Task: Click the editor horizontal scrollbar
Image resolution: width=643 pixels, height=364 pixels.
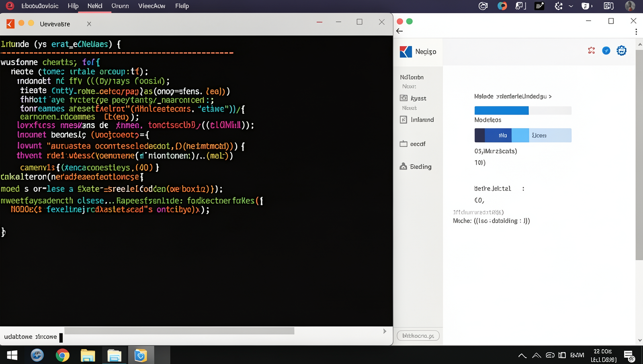Action: pos(179,331)
